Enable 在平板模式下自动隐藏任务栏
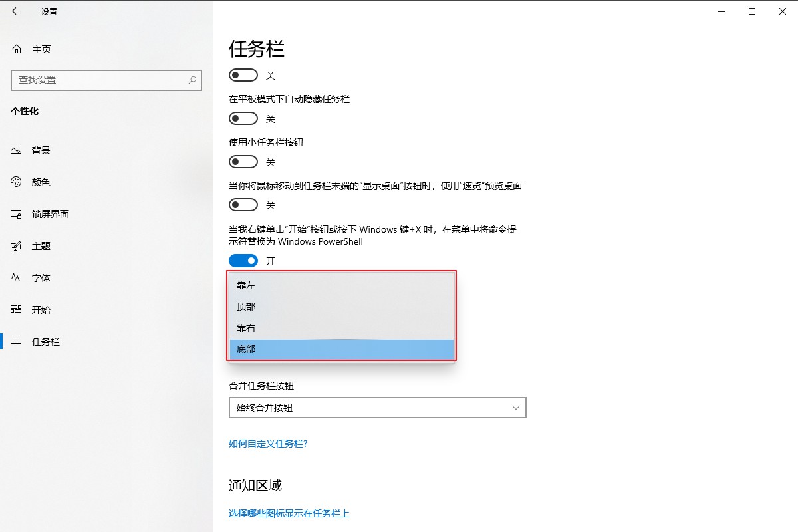The image size is (798, 532). click(243, 118)
